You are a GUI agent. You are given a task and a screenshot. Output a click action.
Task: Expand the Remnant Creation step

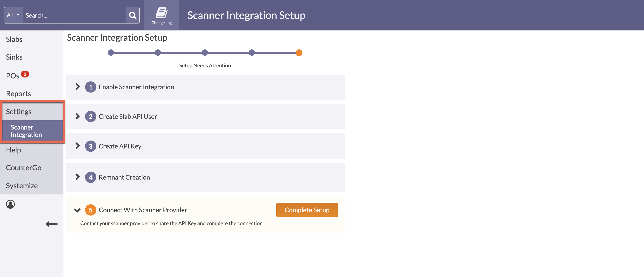click(77, 177)
